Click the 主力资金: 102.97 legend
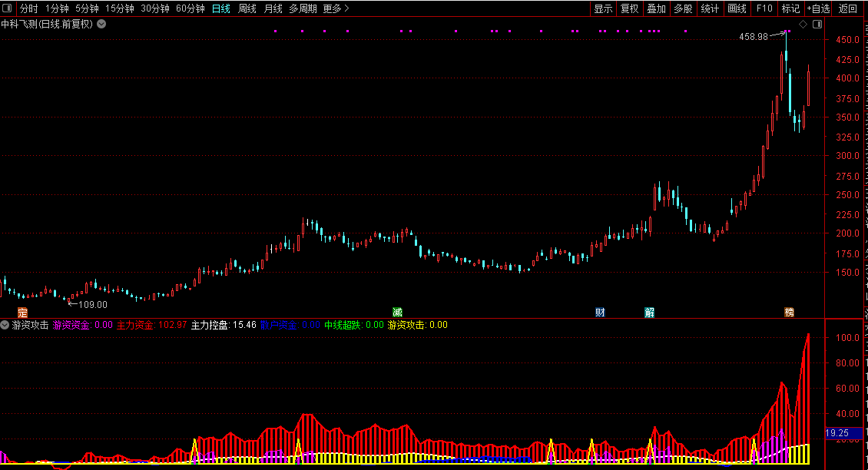868x470 pixels. 151,325
